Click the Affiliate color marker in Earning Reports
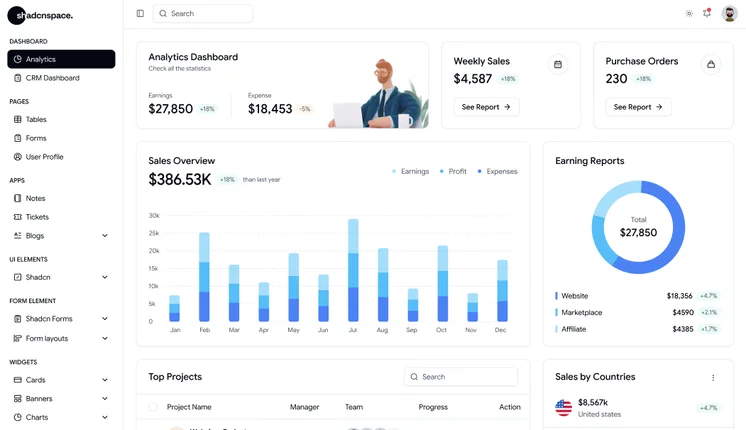The height and width of the screenshot is (430, 746). click(556, 329)
